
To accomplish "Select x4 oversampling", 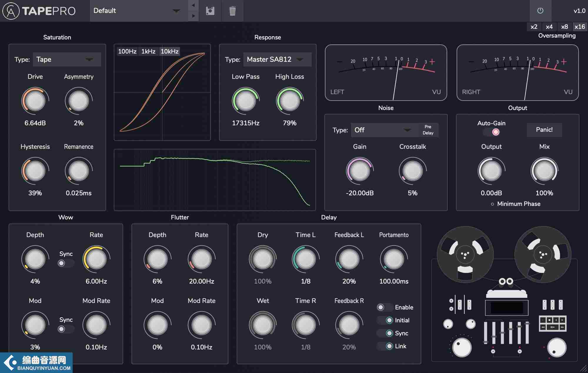I will tap(549, 27).
